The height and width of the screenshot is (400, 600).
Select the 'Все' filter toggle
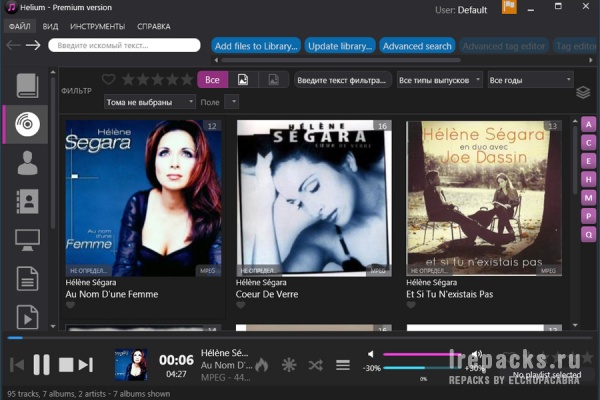point(212,80)
